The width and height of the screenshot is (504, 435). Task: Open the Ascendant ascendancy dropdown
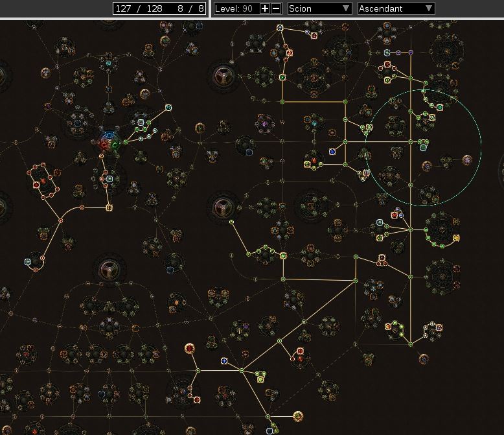tap(396, 8)
